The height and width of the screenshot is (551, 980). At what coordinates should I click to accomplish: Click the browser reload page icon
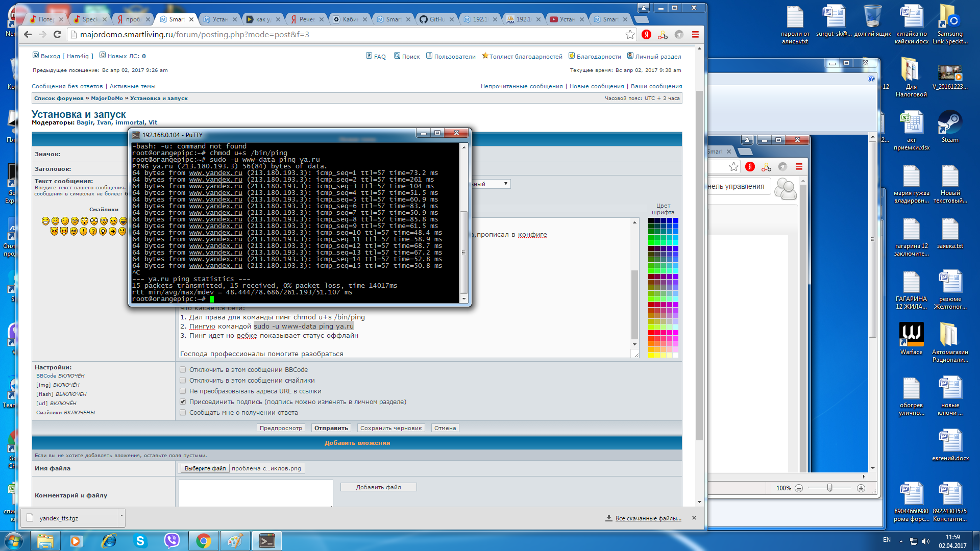click(x=58, y=35)
